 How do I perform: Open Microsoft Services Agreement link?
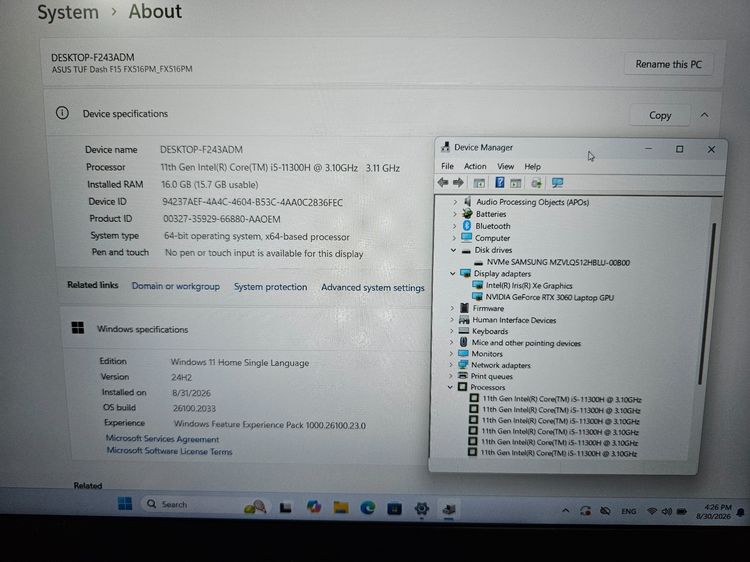162,439
